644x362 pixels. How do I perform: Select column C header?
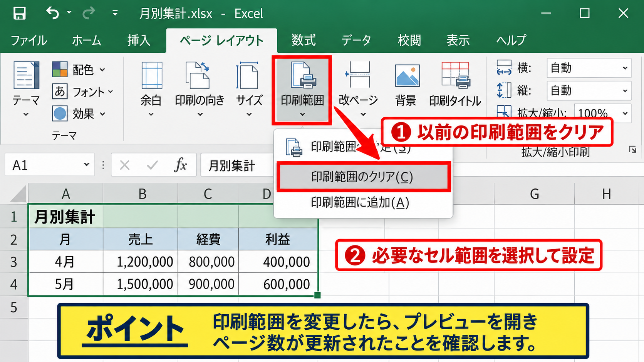[x=208, y=194]
